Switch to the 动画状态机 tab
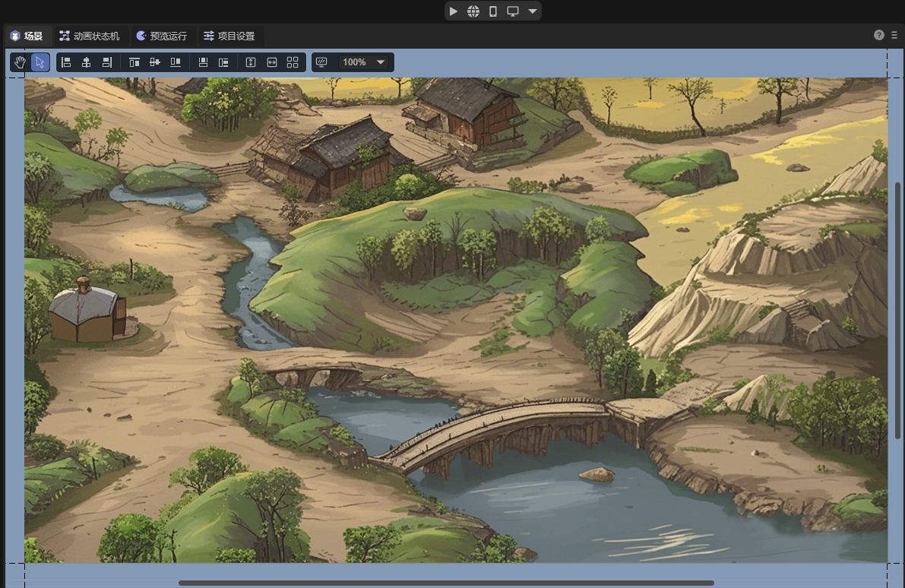This screenshot has height=588, width=905. tap(89, 36)
